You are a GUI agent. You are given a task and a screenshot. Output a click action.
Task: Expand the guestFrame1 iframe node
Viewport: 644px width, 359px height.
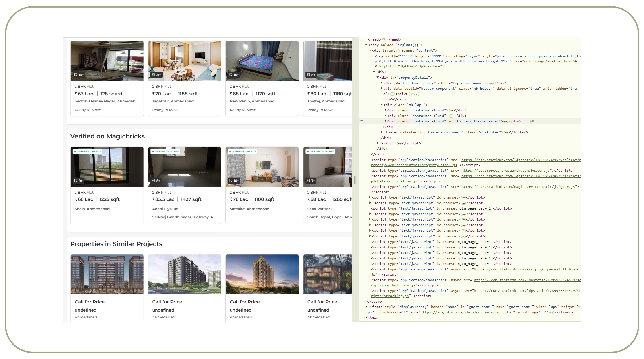pos(366,307)
